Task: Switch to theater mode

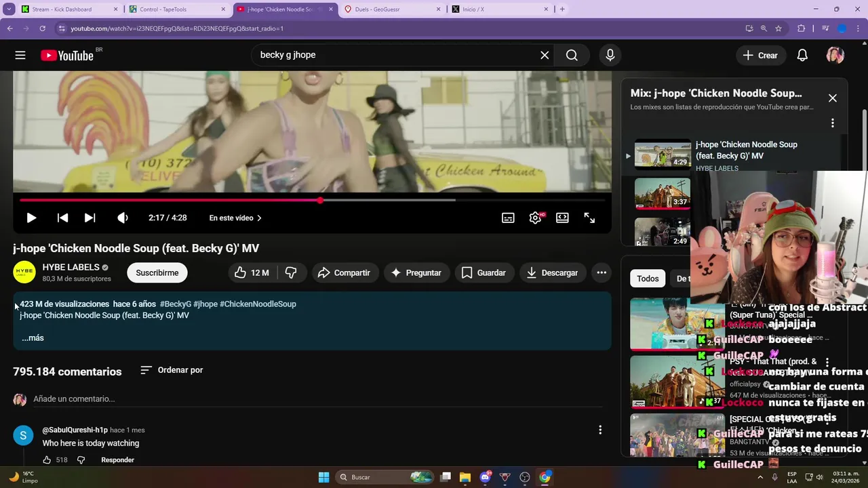Action: pyautogui.click(x=562, y=218)
